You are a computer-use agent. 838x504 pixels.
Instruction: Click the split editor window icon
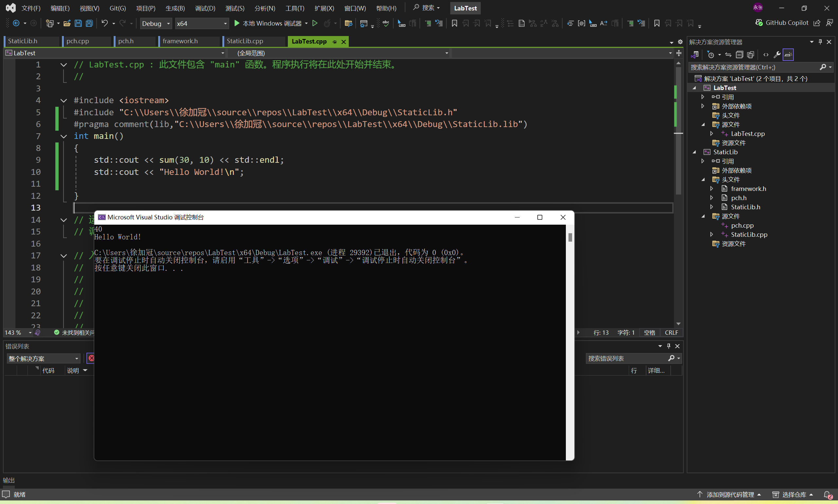[x=679, y=53]
